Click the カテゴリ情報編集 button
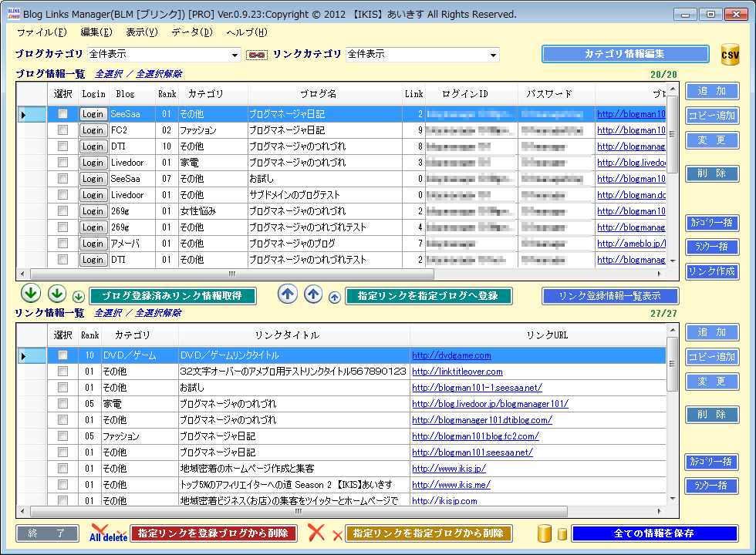 626,54
